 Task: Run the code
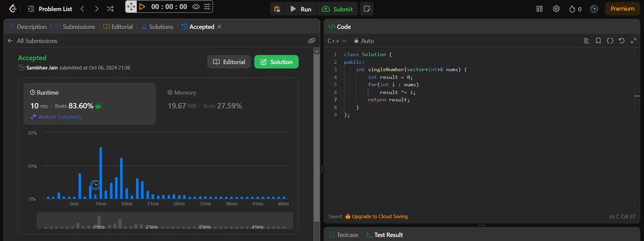click(x=301, y=9)
